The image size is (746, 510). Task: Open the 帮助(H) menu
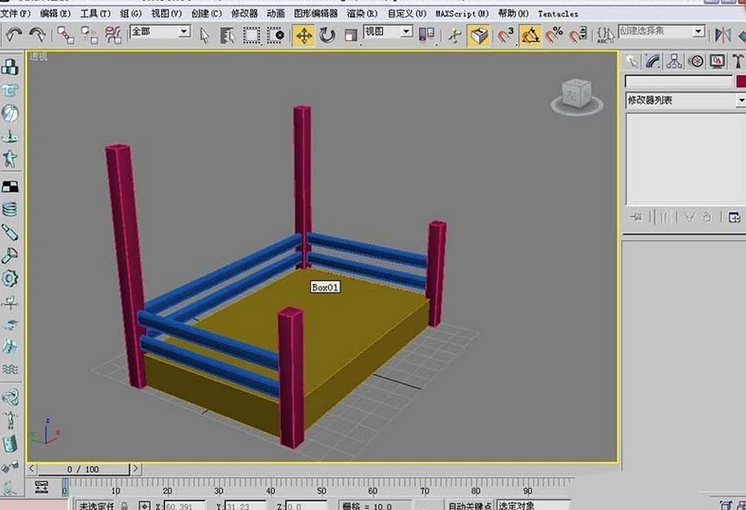(x=513, y=13)
